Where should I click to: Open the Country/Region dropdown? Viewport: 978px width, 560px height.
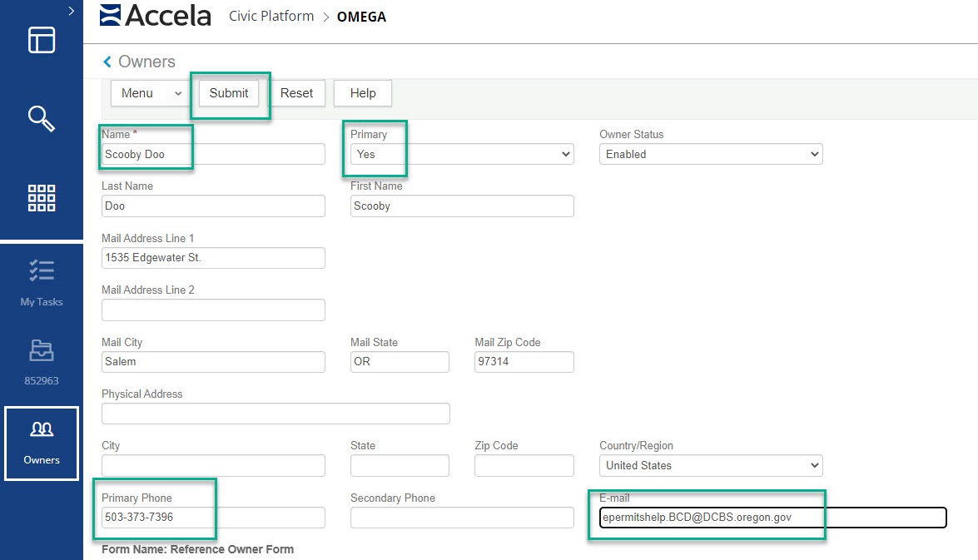point(710,465)
